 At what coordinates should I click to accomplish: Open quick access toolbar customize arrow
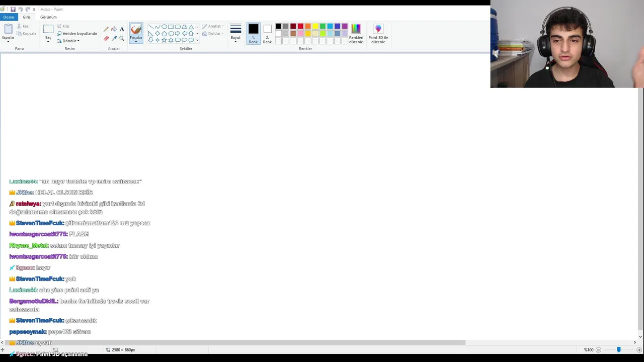click(x=34, y=9)
